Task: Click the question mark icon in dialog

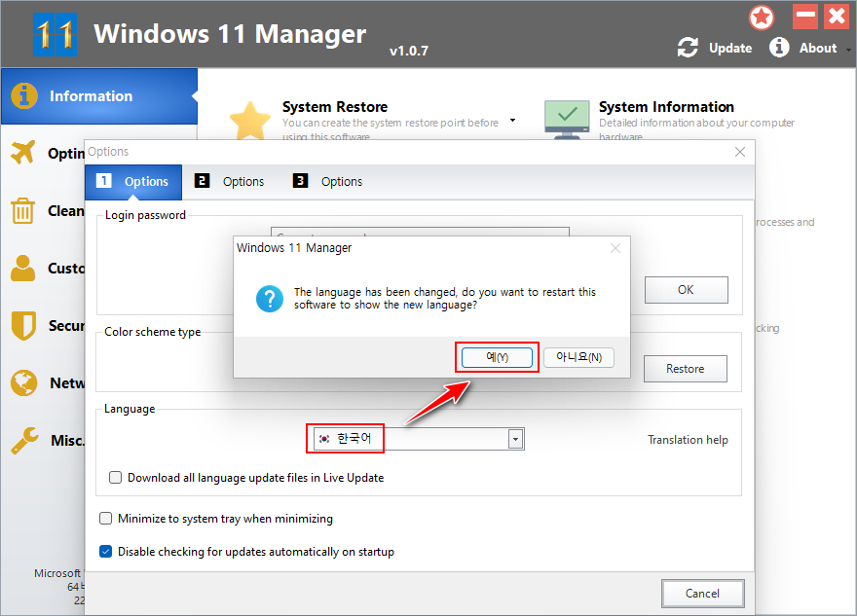Action: (270, 299)
